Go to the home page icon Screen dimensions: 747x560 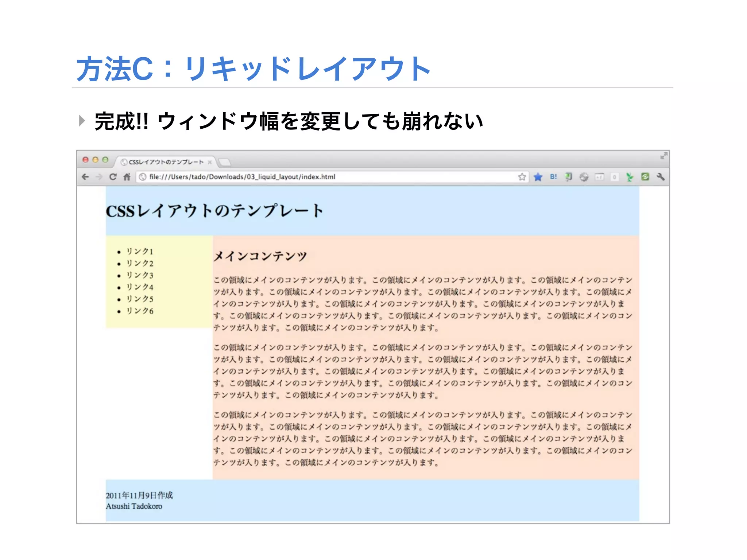pyautogui.click(x=127, y=177)
